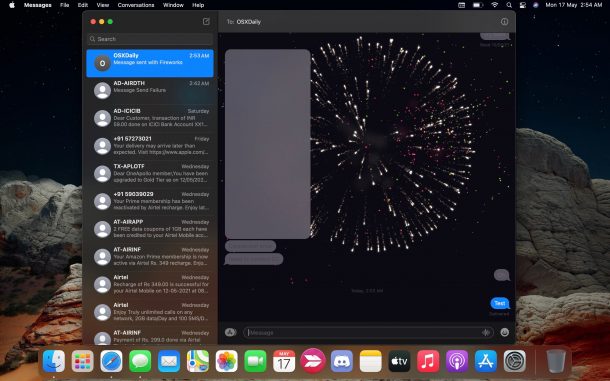The width and height of the screenshot is (610, 381).
Task: Open the AD-ICICIB conversation
Action: (150, 118)
